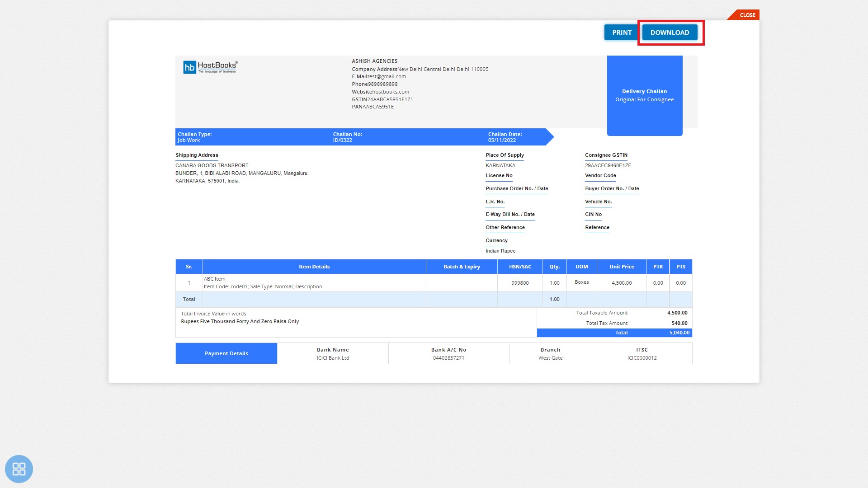Click E-Way Bill No. / Date label
The width and height of the screenshot is (868, 488).
coord(510,214)
